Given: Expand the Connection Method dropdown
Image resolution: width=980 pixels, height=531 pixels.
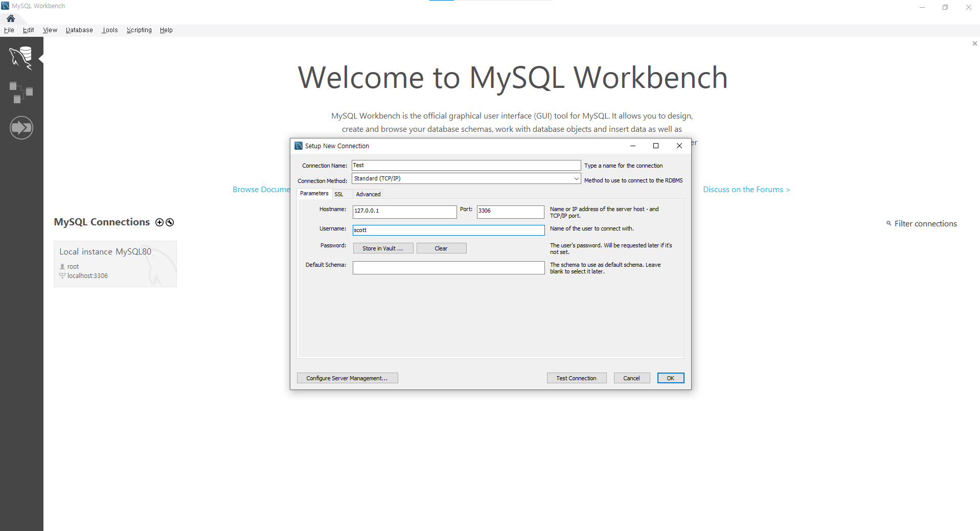Looking at the screenshot, I should (576, 178).
